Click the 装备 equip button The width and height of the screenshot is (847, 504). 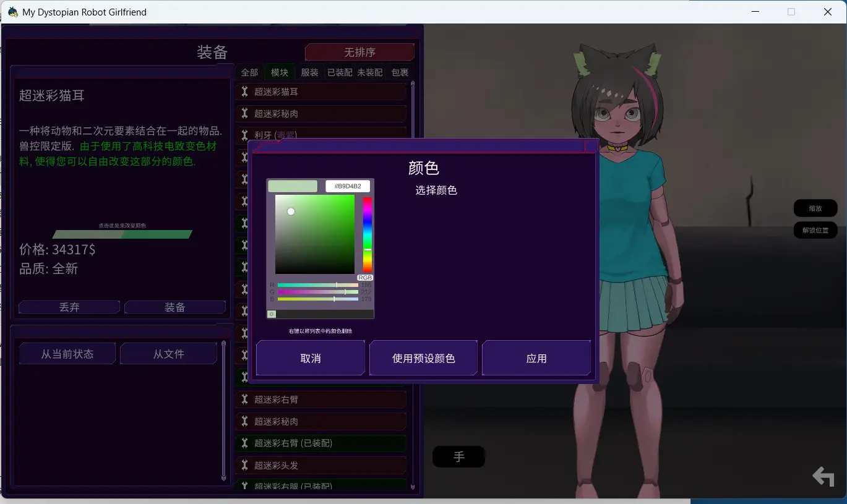175,307
